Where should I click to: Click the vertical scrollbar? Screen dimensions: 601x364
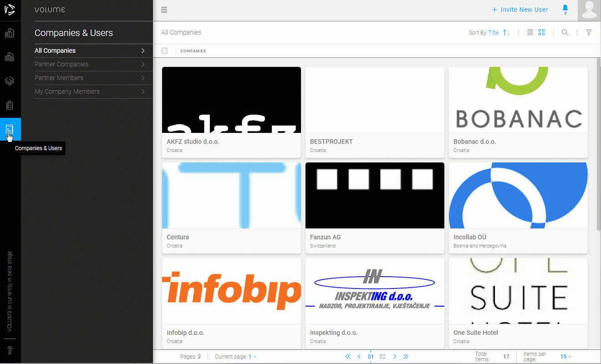coord(599,143)
